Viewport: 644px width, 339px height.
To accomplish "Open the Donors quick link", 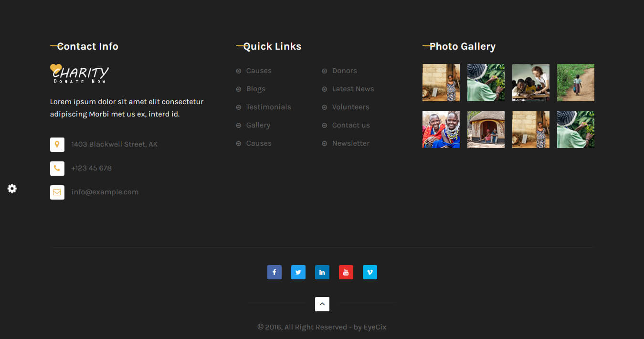I will (x=344, y=71).
